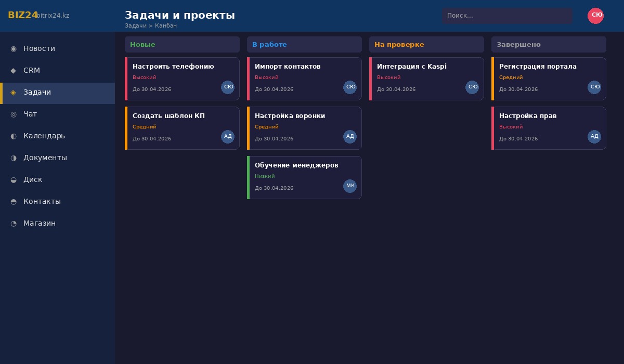Image resolution: width=624 pixels, height=364 pixels.
Task: Click the В работе column header
Action: [304, 44]
